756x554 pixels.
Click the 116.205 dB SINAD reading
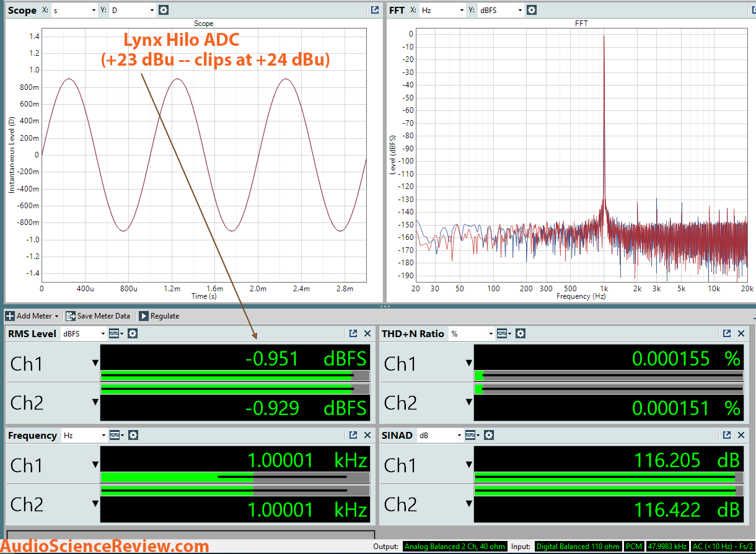[687, 460]
